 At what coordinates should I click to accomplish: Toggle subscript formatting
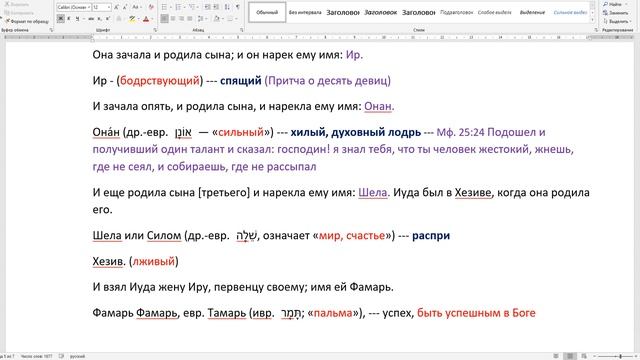point(99,18)
